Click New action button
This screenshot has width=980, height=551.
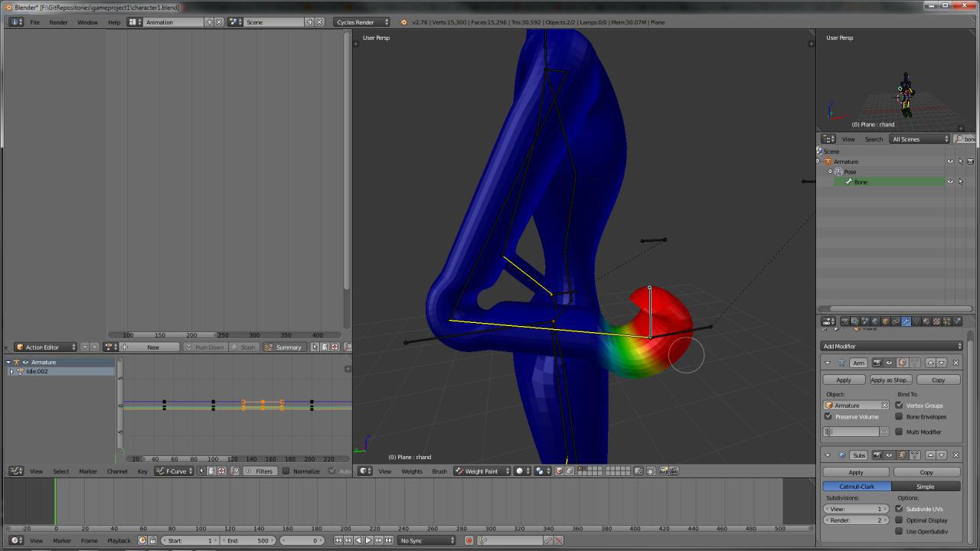153,347
